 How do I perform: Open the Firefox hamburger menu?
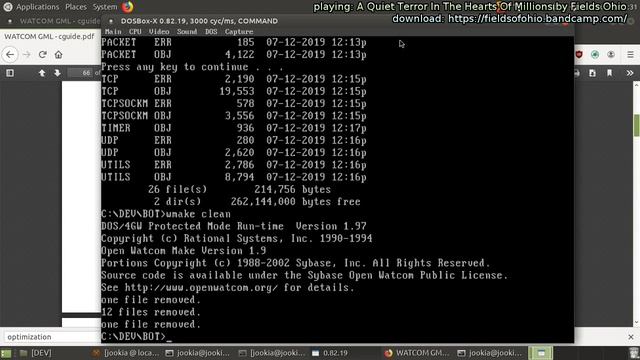(630, 54)
